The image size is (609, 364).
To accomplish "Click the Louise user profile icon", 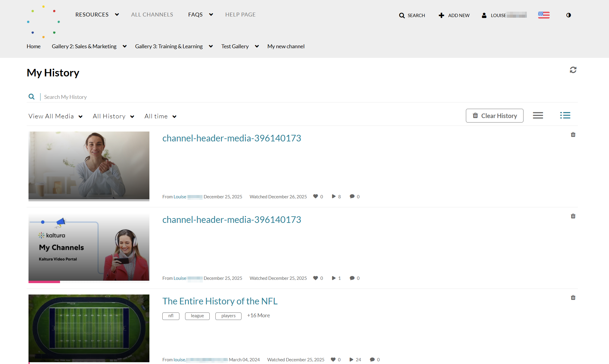I will point(484,15).
